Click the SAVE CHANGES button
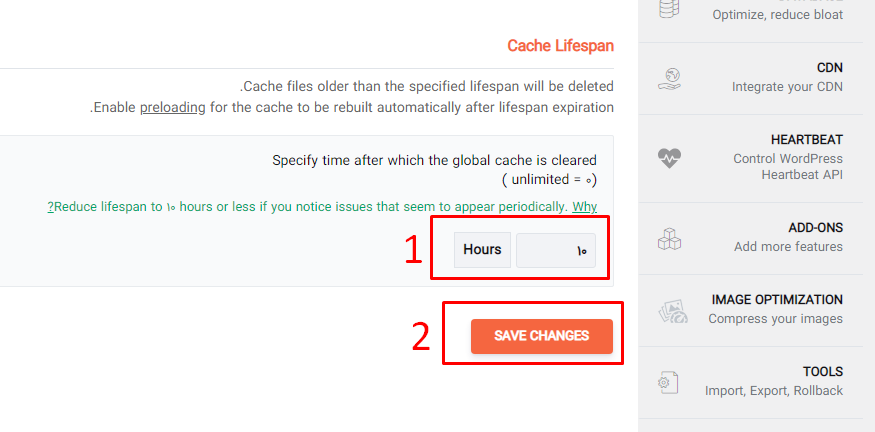The height and width of the screenshot is (432, 875). click(x=542, y=336)
